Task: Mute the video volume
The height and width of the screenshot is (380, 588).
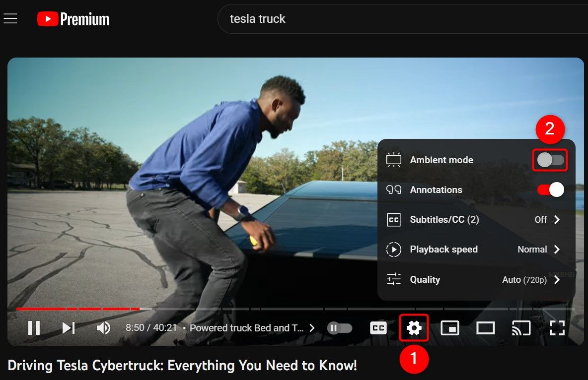Action: click(x=103, y=327)
